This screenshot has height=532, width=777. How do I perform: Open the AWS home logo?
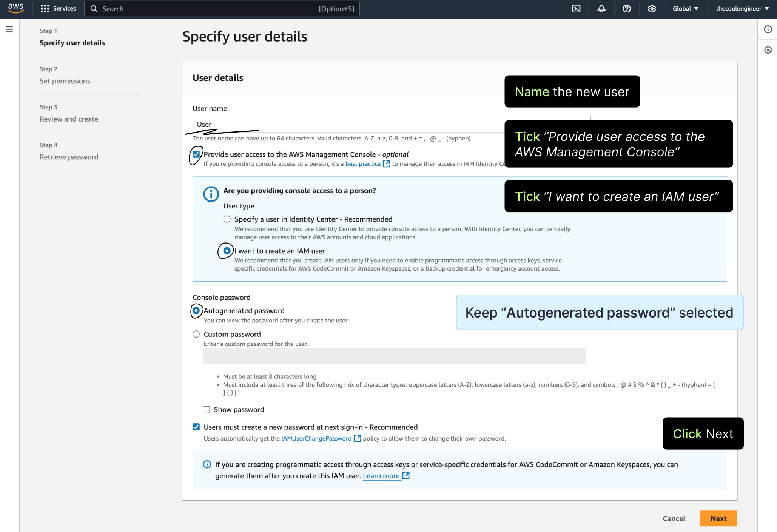16,8
